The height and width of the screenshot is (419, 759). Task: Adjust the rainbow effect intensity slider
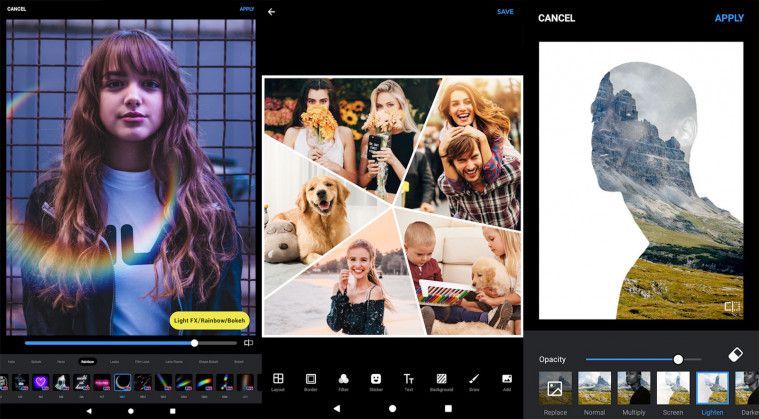[131, 343]
